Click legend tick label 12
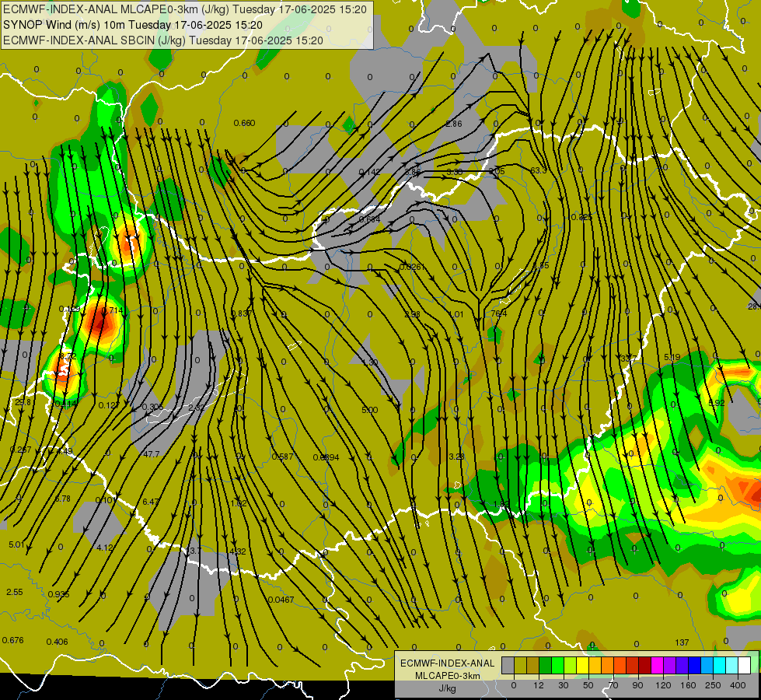This screenshot has height=700, width=761. pos(539,685)
